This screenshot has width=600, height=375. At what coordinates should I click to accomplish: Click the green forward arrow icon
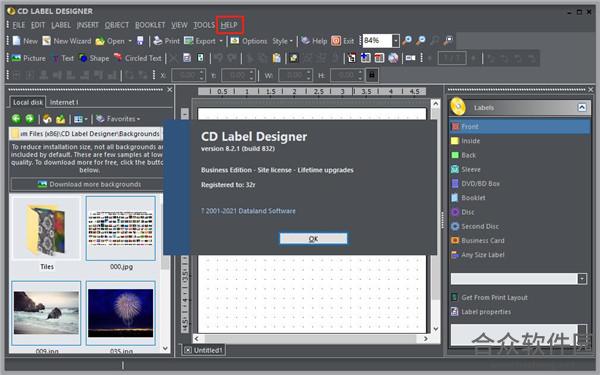[x=30, y=119]
